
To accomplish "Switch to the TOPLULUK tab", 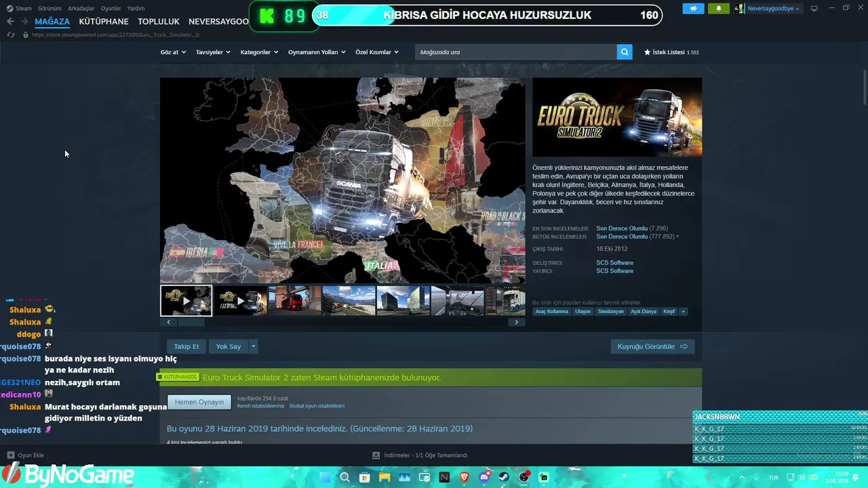I will (159, 22).
